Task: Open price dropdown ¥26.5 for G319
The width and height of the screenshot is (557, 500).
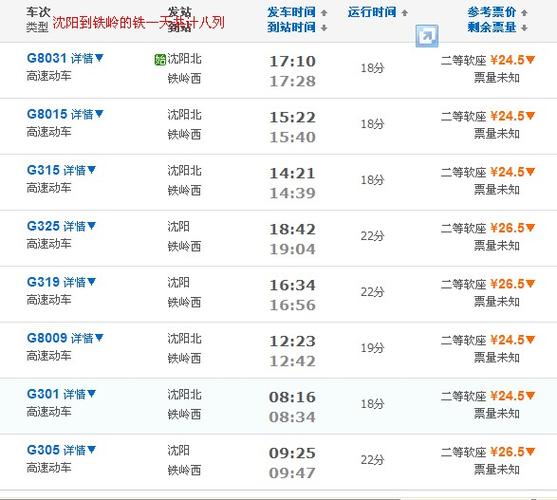Action: (x=513, y=284)
